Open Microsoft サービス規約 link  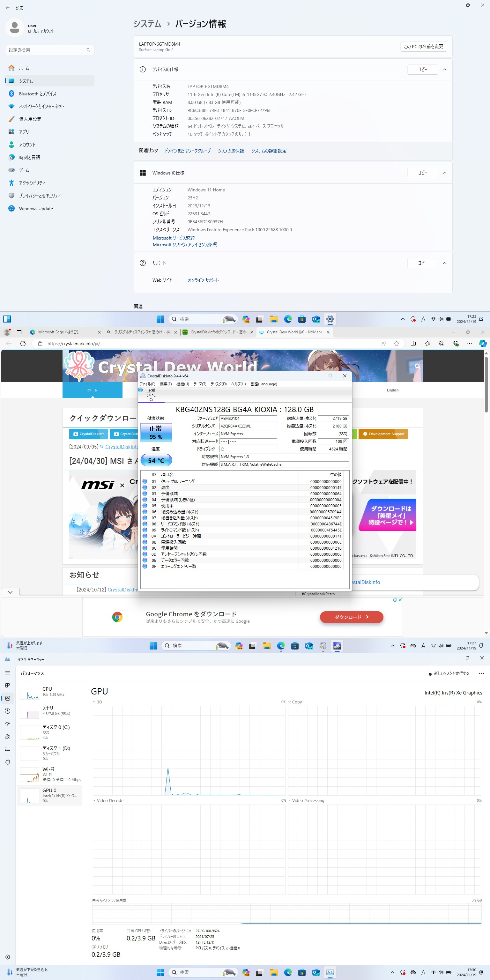click(174, 238)
